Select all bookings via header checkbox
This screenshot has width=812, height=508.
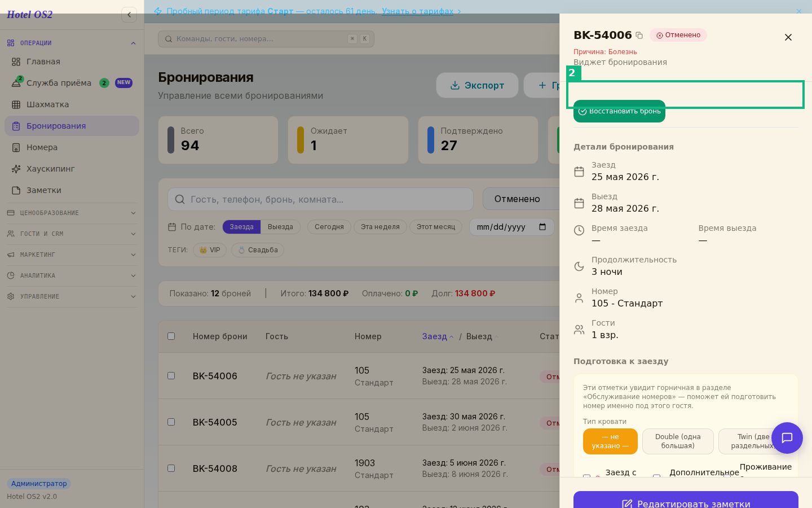pos(171,336)
